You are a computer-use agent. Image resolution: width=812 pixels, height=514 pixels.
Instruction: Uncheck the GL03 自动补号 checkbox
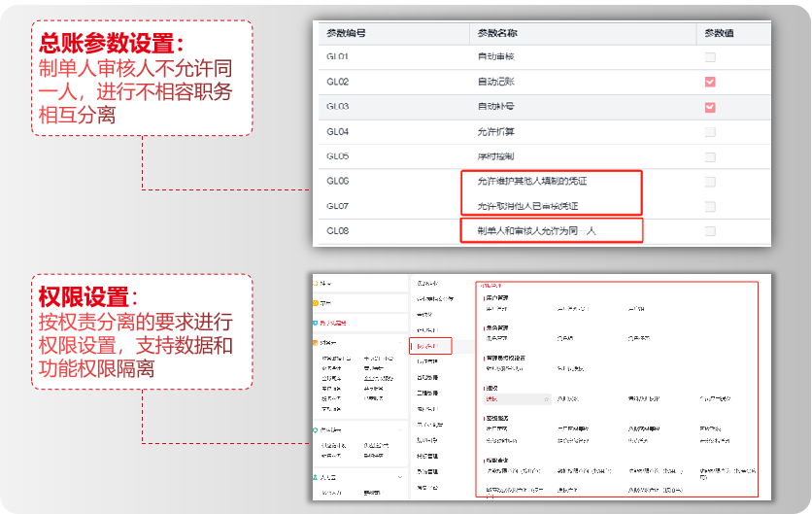tap(710, 107)
